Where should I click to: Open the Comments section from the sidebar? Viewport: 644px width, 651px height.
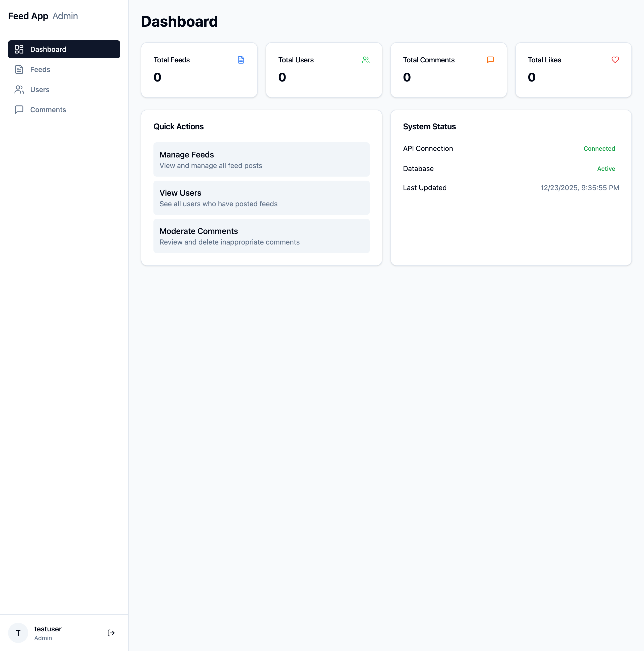pos(48,109)
